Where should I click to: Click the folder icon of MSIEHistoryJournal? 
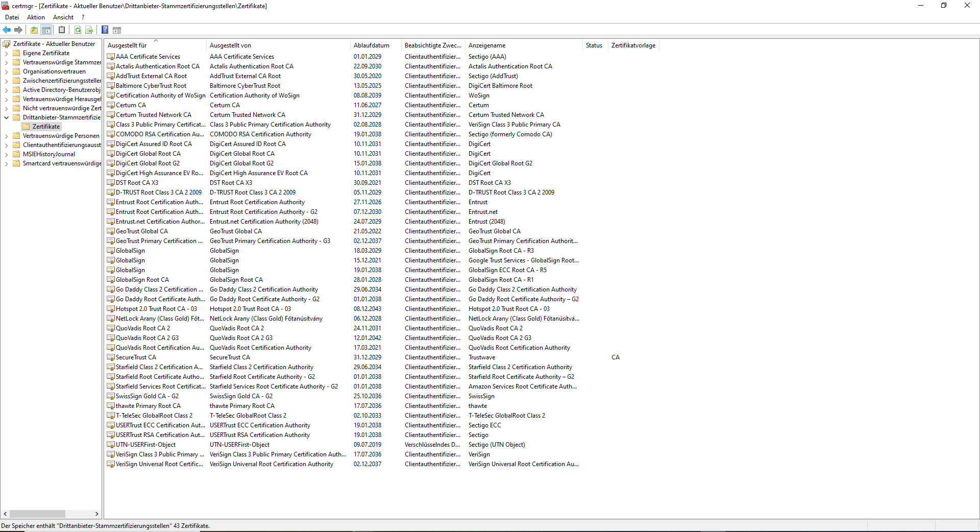point(16,154)
